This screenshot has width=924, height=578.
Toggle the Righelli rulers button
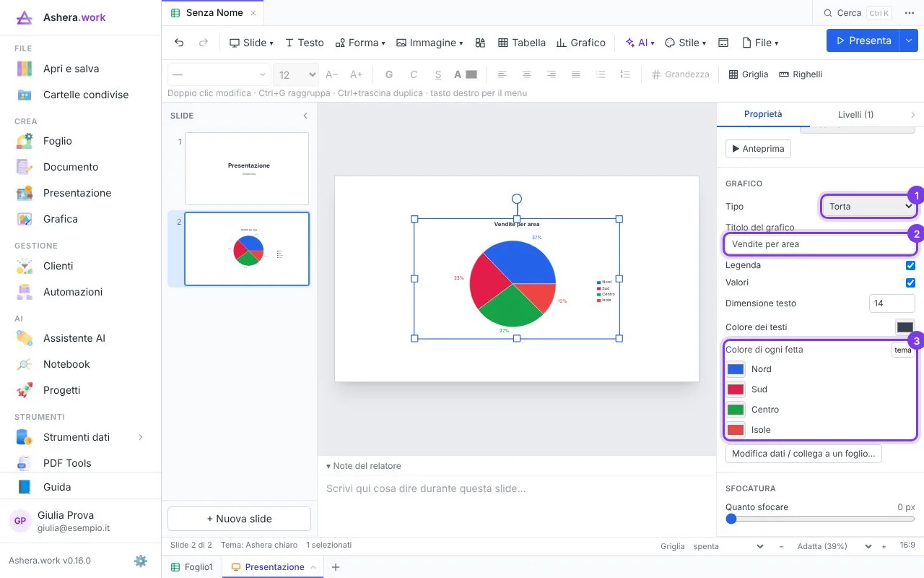pos(801,74)
